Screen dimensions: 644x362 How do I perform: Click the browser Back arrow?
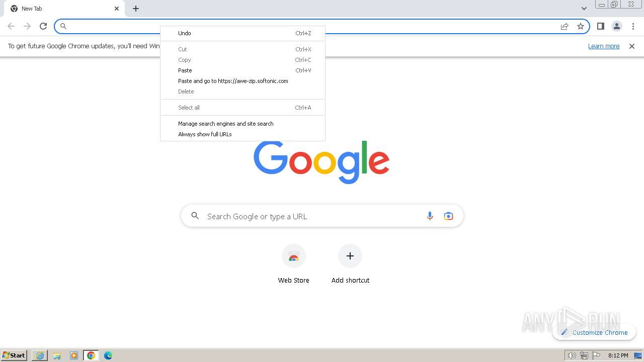[11, 26]
